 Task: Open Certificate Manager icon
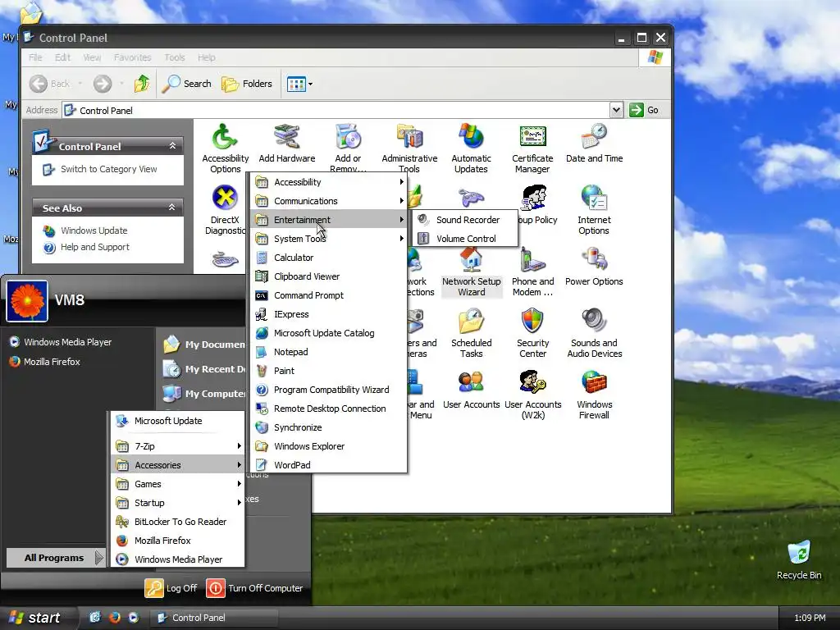click(x=532, y=148)
